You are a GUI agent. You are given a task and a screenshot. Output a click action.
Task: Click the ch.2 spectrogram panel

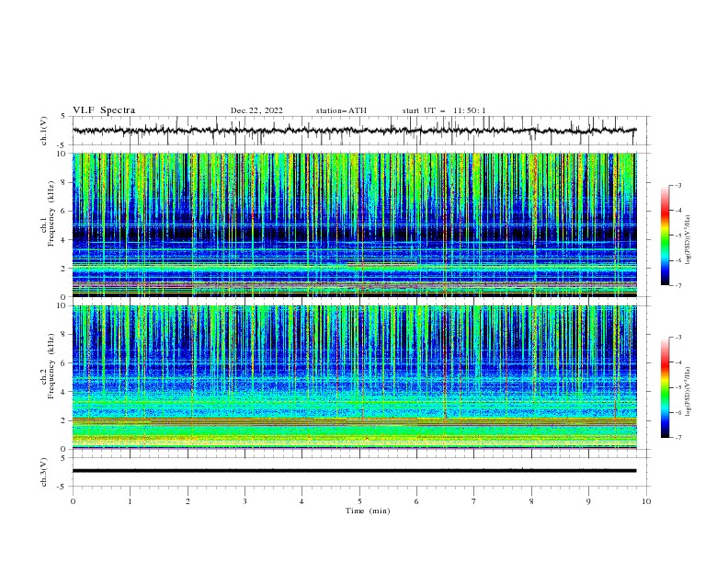coord(355,377)
